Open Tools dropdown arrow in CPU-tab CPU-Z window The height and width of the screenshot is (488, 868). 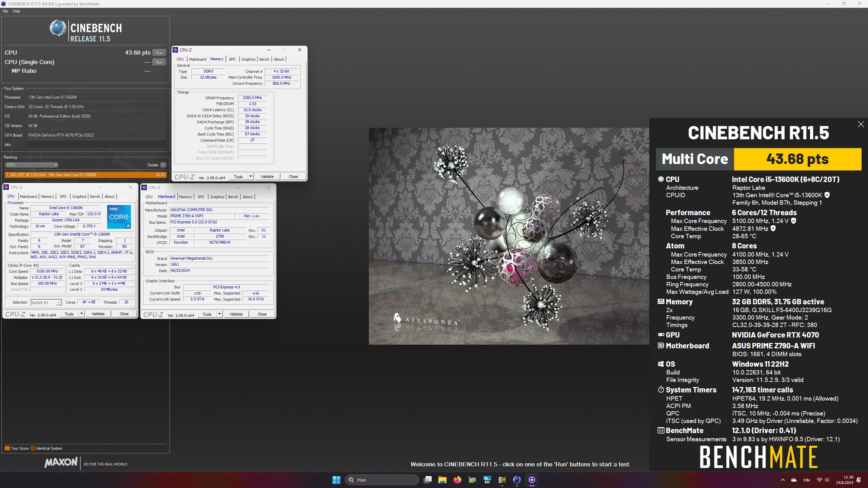click(81, 314)
